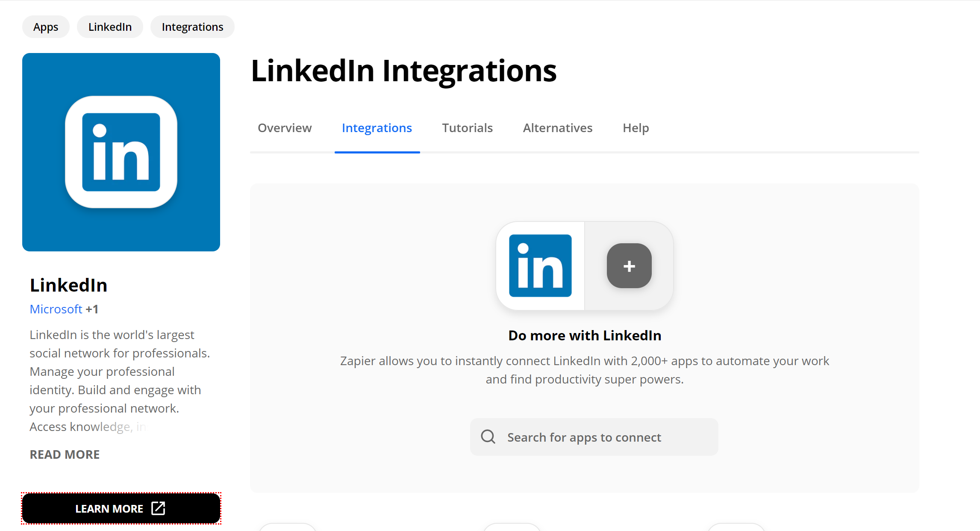Click the Do more with LinkedIn heading
The image size is (980, 531).
pos(585,335)
